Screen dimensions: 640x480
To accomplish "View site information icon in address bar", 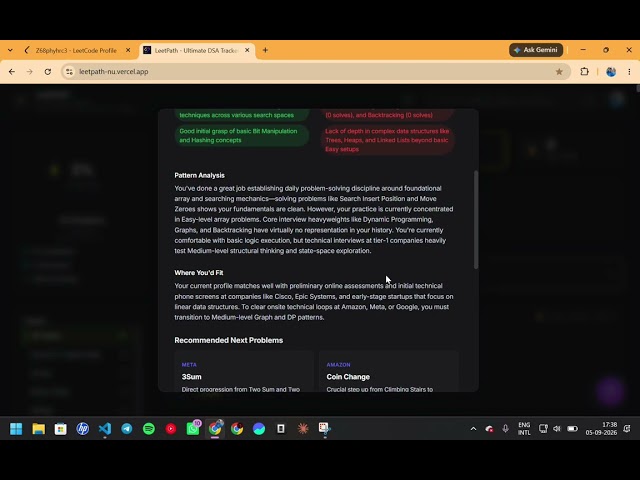I will point(69,72).
